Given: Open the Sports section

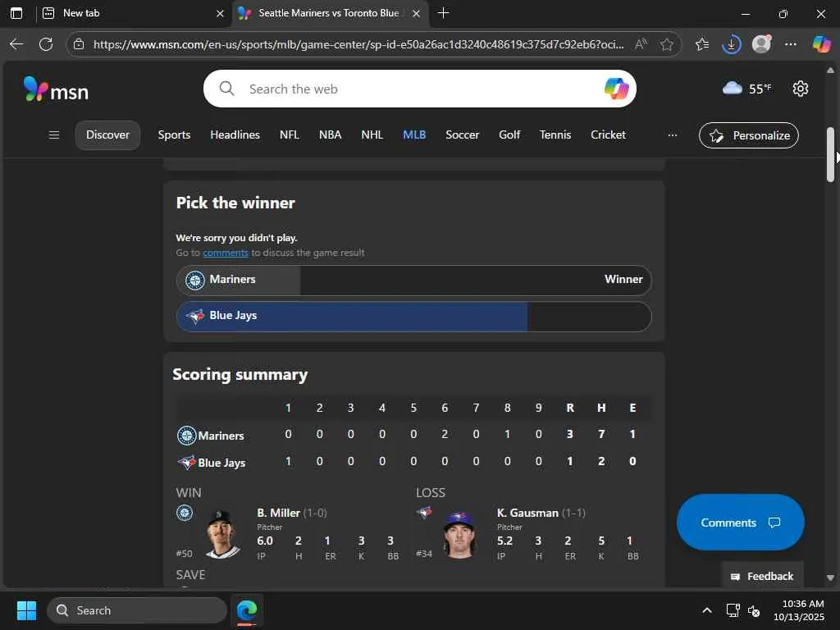Looking at the screenshot, I should click(174, 135).
